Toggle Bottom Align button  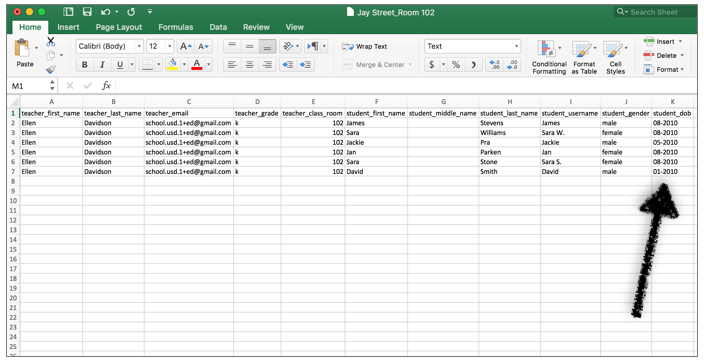coord(267,46)
